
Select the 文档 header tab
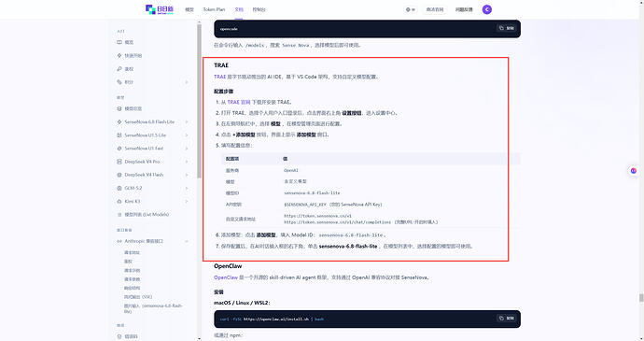[239, 9]
